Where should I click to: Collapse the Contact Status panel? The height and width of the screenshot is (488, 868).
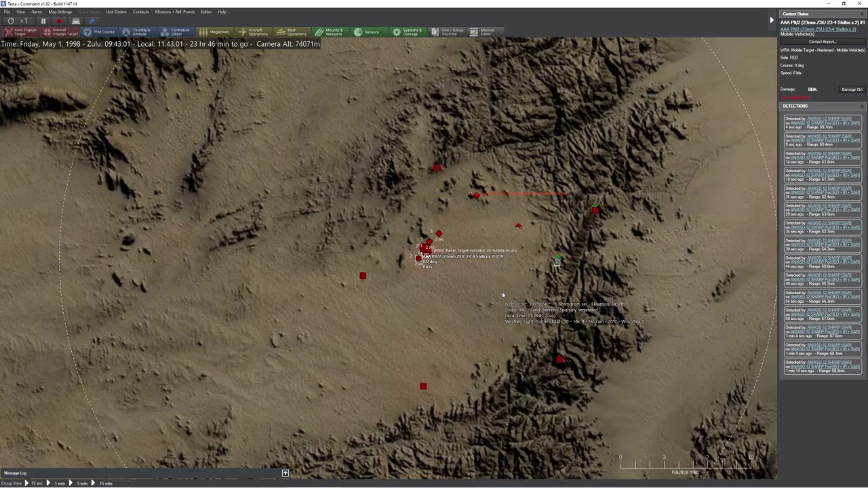(863, 14)
